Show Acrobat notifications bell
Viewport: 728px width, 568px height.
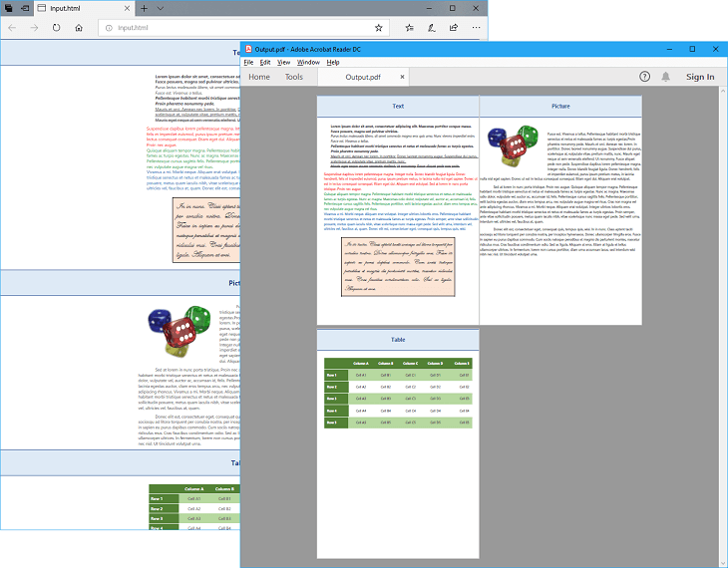point(666,77)
